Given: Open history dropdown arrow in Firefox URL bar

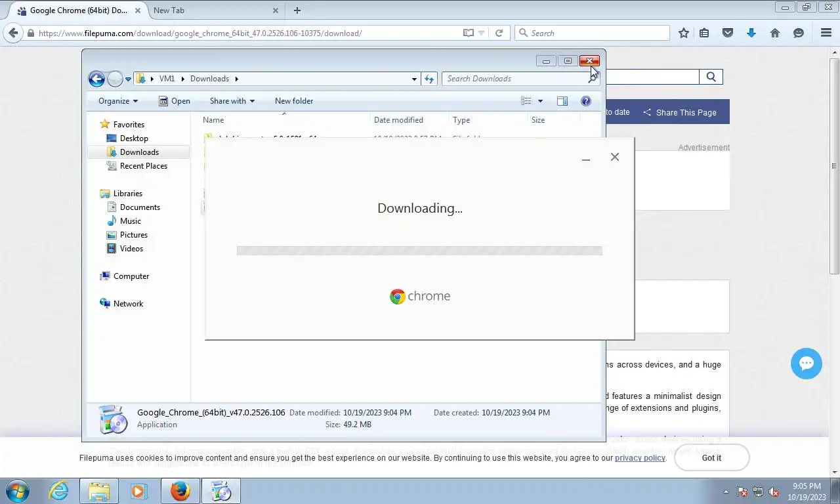Looking at the screenshot, I should 482,33.
